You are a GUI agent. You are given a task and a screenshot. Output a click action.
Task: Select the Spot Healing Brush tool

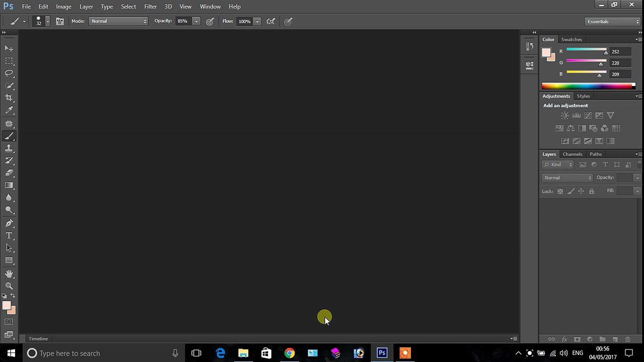pos(9,124)
